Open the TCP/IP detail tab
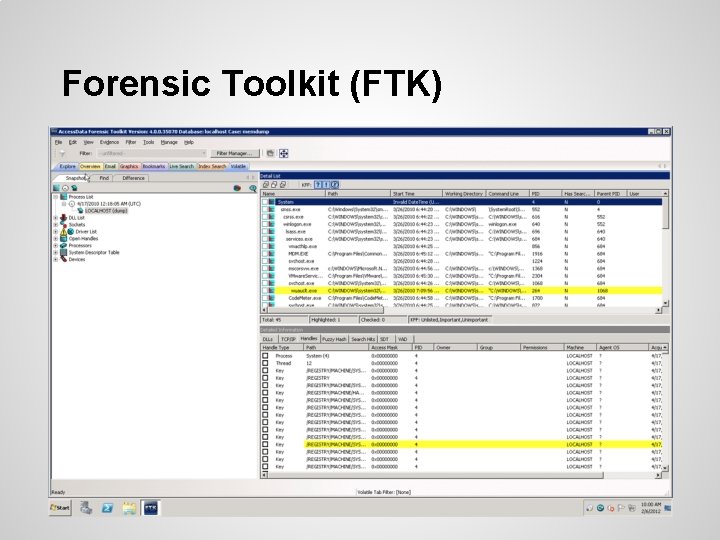The image size is (720, 540). tap(288, 339)
